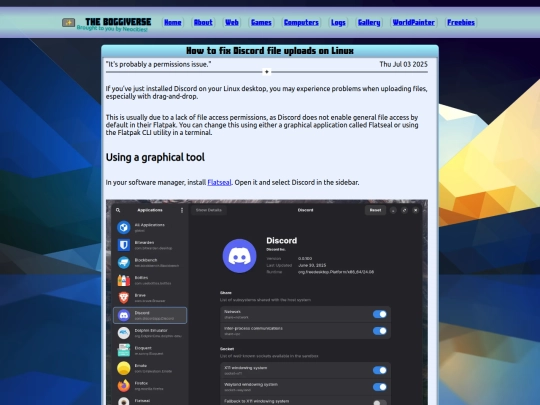Select the Dolphin Emulator icon

click(x=124, y=333)
